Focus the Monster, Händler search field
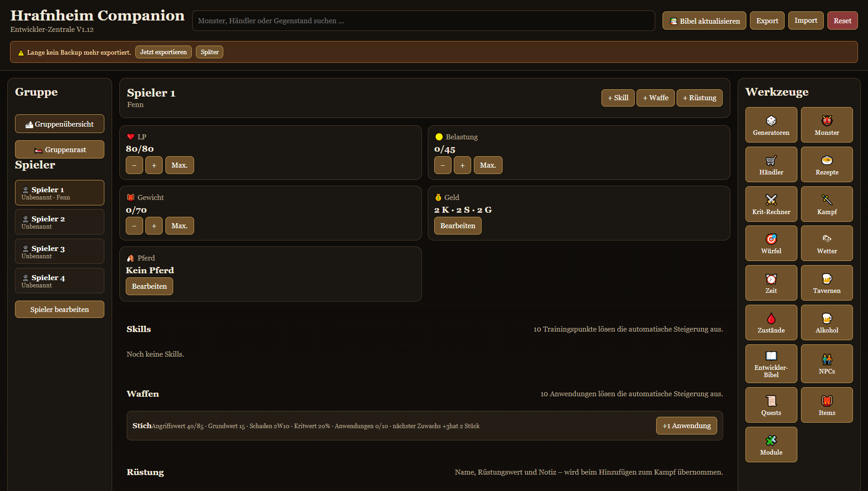The width and height of the screenshot is (868, 491). point(423,20)
